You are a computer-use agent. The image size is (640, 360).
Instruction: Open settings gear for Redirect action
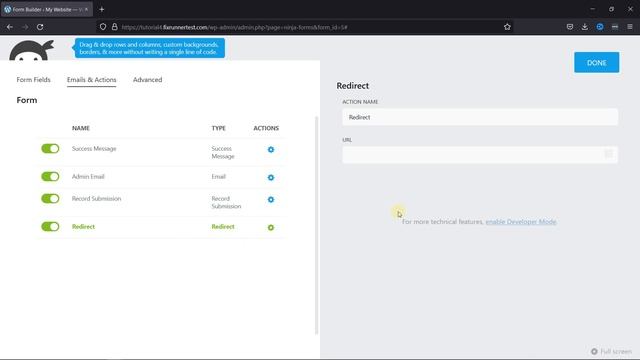click(271, 228)
